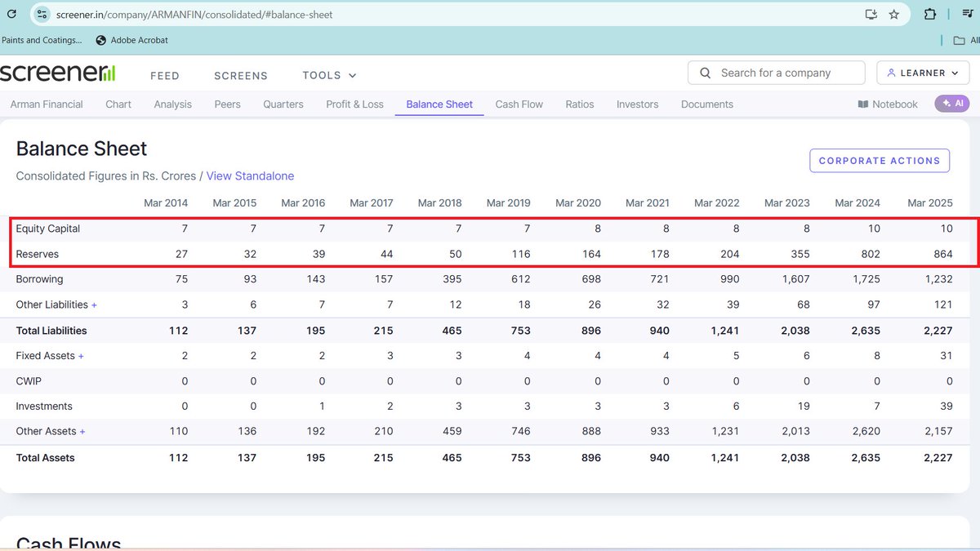Screen dimensions: 980x551
Task: Click the CWIP row label
Action: tap(28, 381)
